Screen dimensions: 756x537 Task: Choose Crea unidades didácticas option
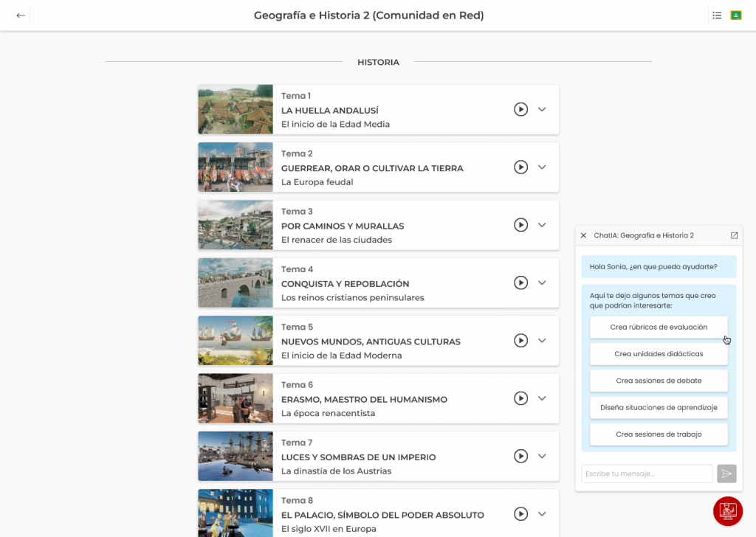click(x=659, y=354)
